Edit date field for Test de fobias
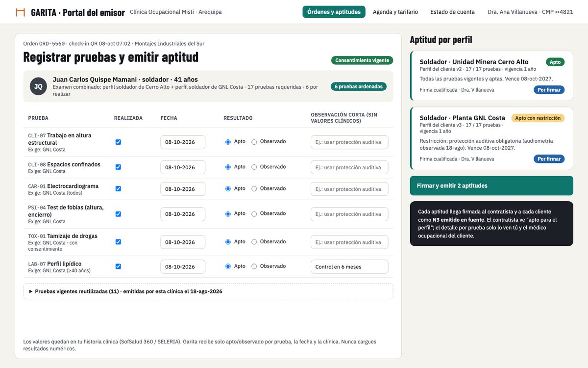588x368 pixels. point(183,214)
